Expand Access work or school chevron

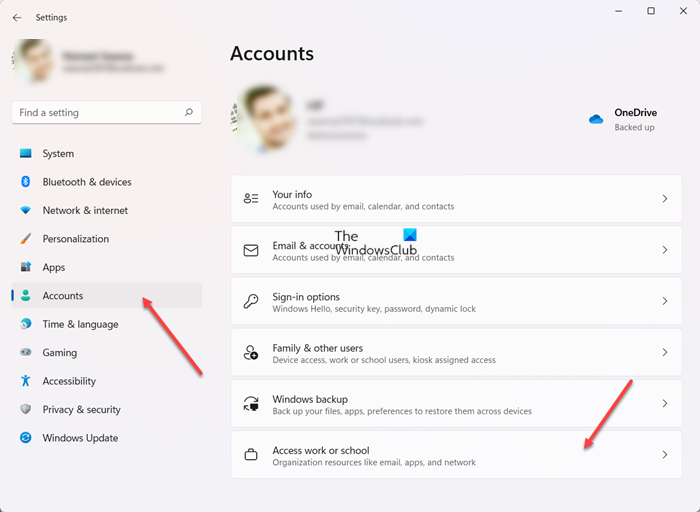tap(665, 455)
